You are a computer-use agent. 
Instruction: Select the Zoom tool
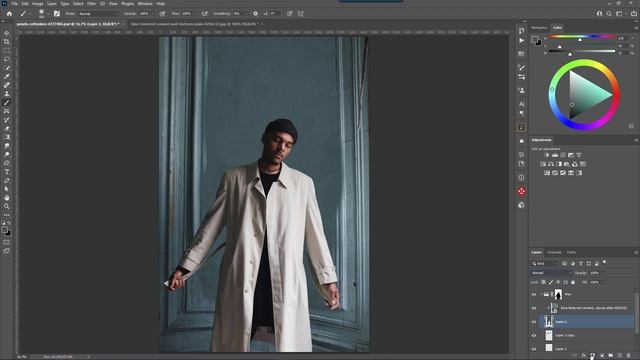pyautogui.click(x=7, y=206)
